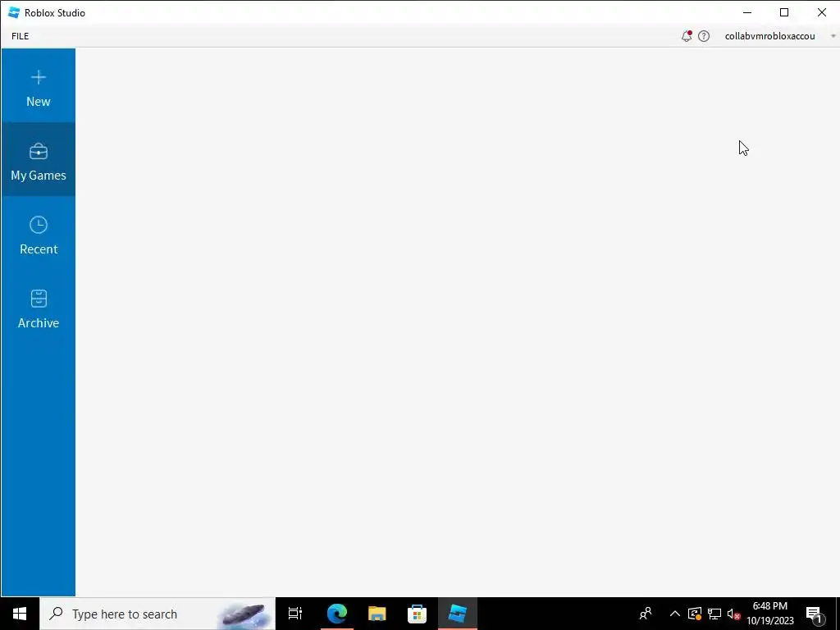The height and width of the screenshot is (630, 840).
Task: Open Microsoft Store from the taskbar
Action: (x=417, y=614)
